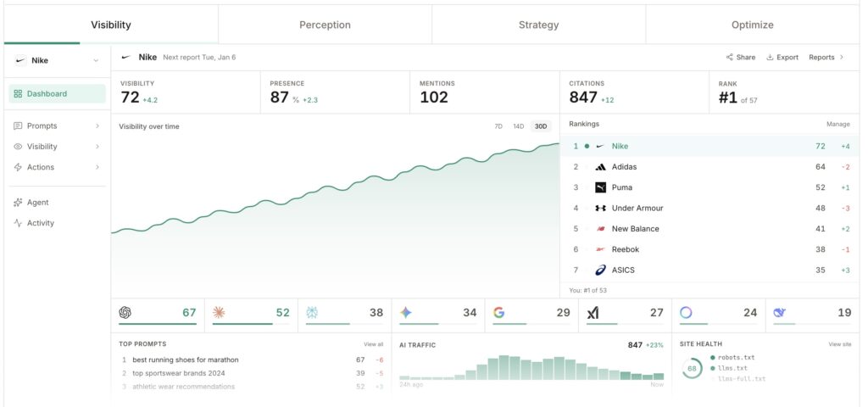Expand the Prompts section chevron
Viewport: 868px width, 407px height.
tap(97, 125)
